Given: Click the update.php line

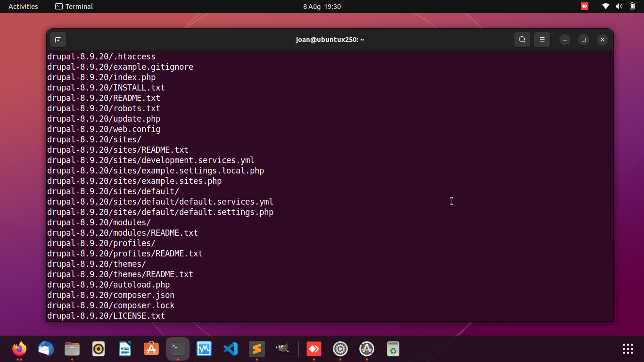Looking at the screenshot, I should (x=104, y=119).
